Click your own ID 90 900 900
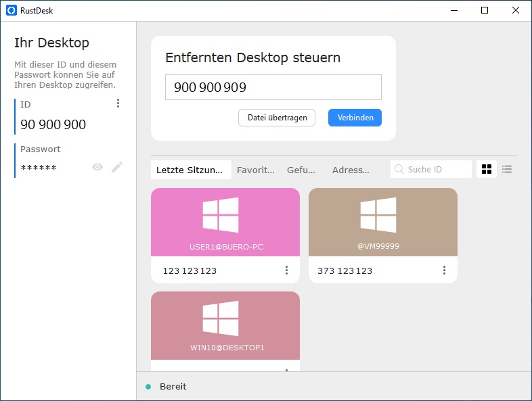Viewport: 532px width, 401px height. [x=53, y=124]
